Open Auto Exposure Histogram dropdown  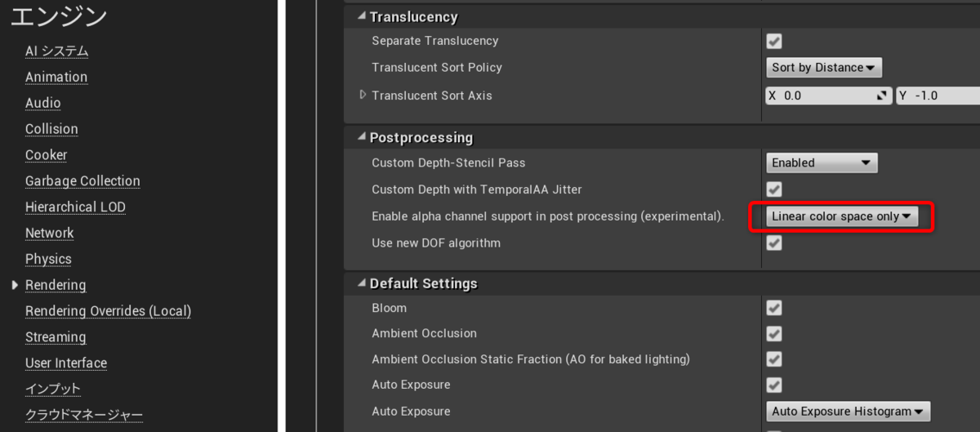[x=848, y=412]
